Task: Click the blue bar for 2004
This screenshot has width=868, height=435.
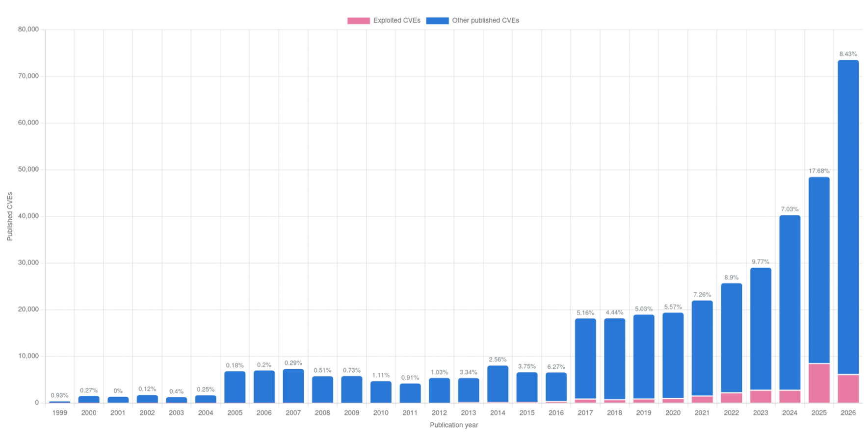Action: pos(206,399)
